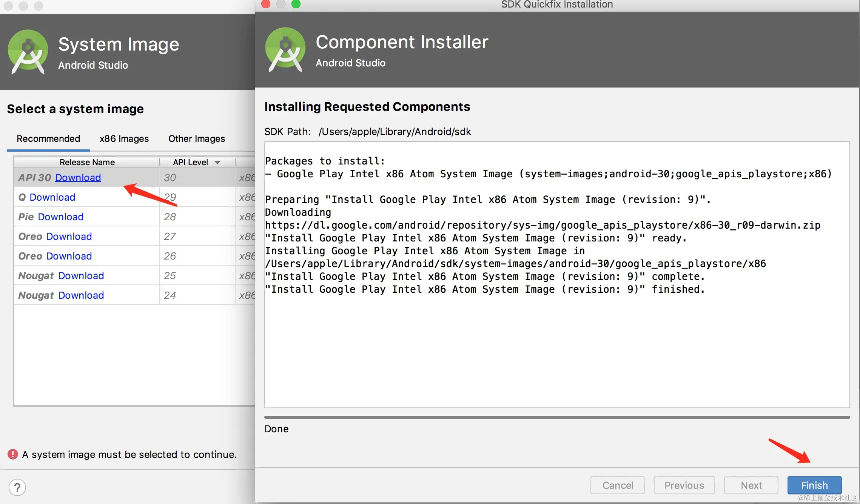Switch to Other Images tab
860x504 pixels.
[196, 139]
